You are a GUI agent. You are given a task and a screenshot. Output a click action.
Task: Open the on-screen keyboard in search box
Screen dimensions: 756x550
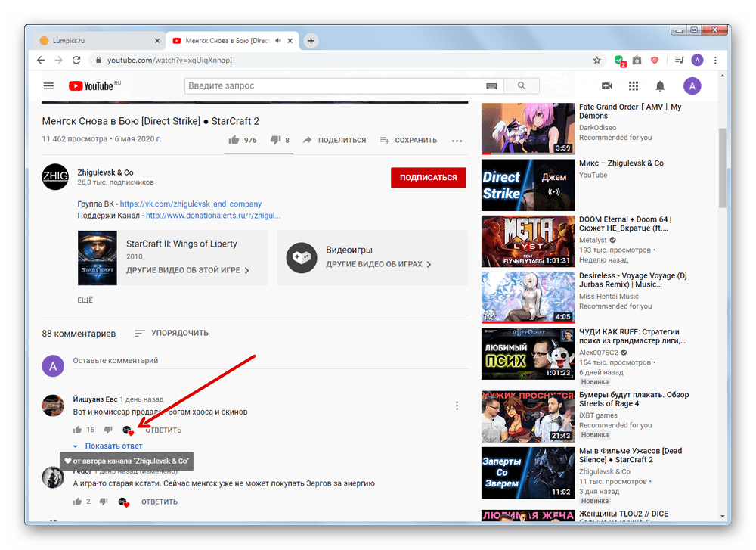click(x=491, y=86)
